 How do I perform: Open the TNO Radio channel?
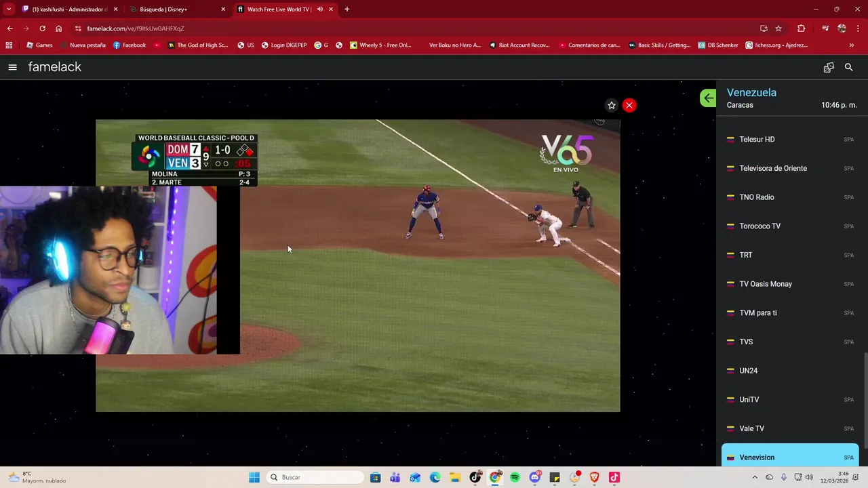[x=790, y=197]
